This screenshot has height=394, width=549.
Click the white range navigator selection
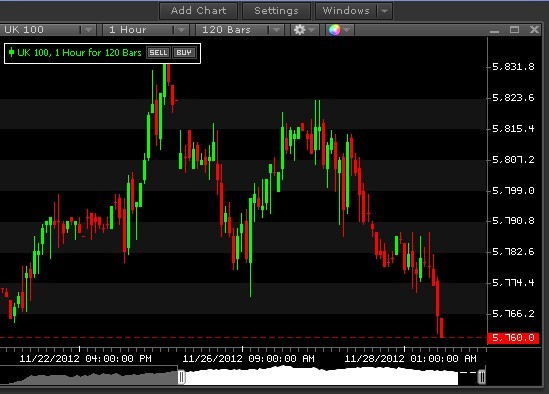321,376
